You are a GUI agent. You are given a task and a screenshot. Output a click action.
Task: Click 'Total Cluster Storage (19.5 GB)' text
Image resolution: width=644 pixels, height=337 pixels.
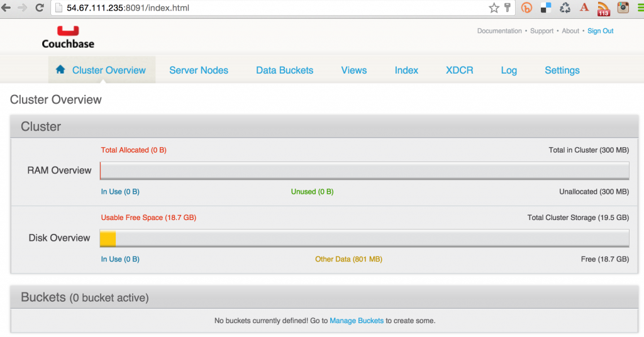(x=578, y=218)
